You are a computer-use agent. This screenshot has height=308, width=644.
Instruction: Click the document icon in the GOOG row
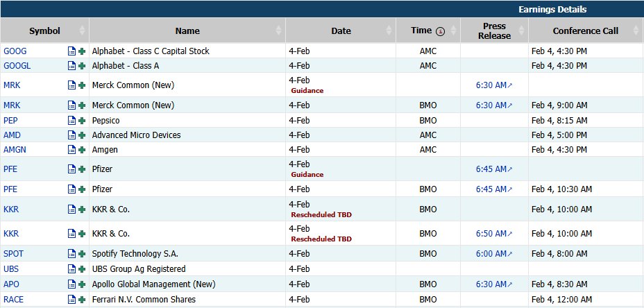(71, 51)
